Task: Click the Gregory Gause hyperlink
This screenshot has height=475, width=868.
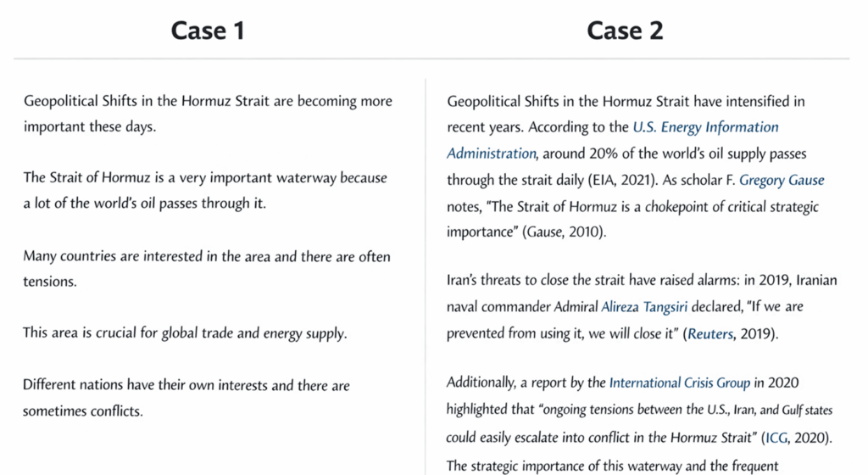Action: click(781, 180)
